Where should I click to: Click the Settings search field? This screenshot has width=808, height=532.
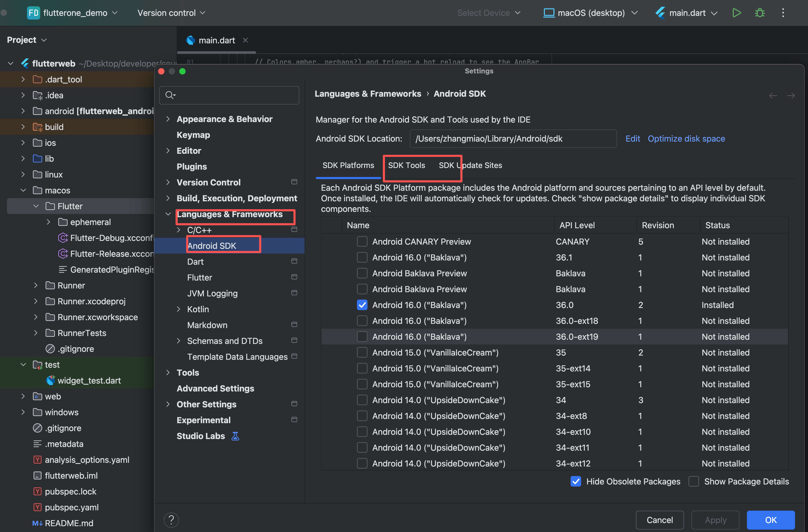229,95
